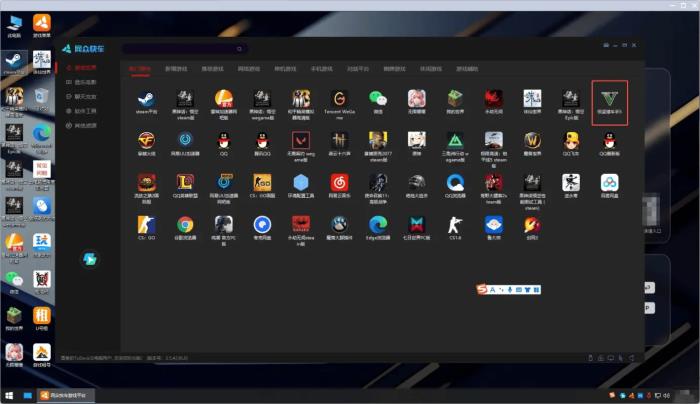Screen dimensions: 700x404
Task: Switch to the 休闲游戏 tab
Action: tap(431, 69)
